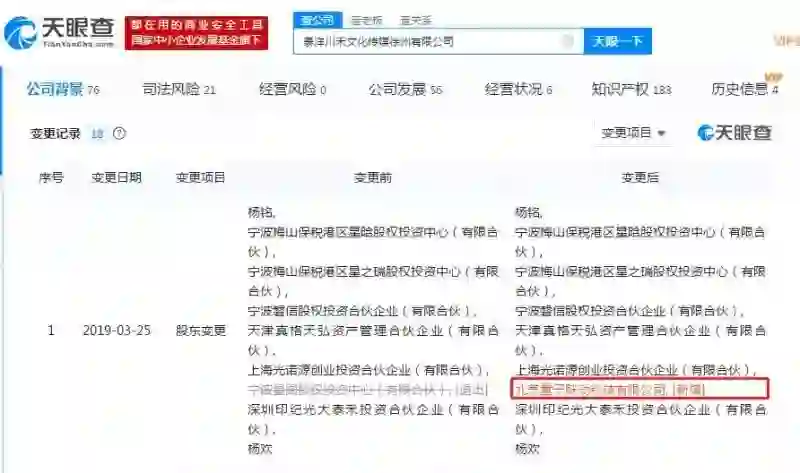Click 深圳印纪光大泰禾投资合伙企业 in 变更后 column
This screenshot has width=800, height=473.
click(x=612, y=410)
